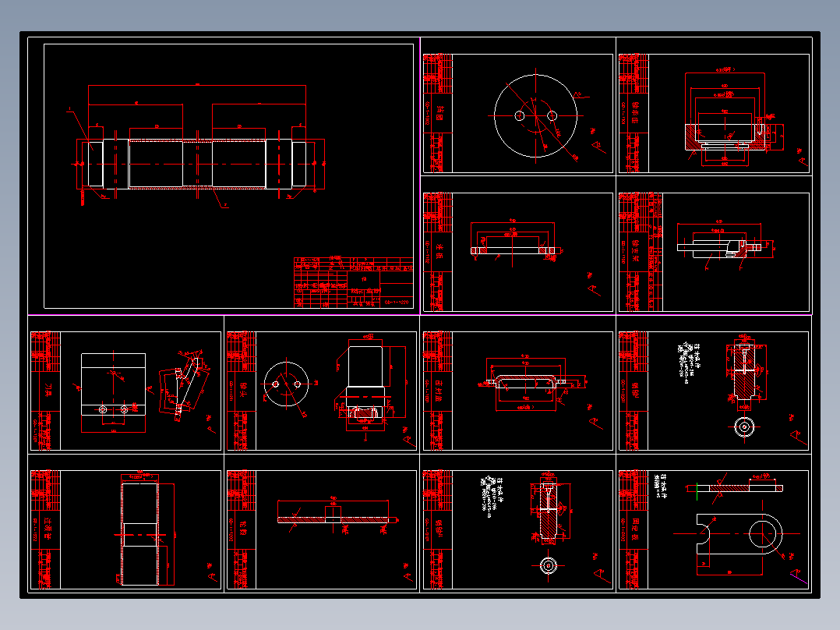The width and height of the screenshot is (840, 630).
Task: Click the 过滤管 title label
Action: 48,529
